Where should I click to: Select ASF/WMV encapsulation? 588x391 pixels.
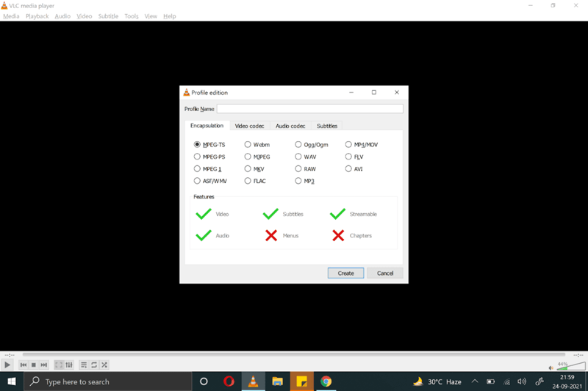(x=210, y=181)
